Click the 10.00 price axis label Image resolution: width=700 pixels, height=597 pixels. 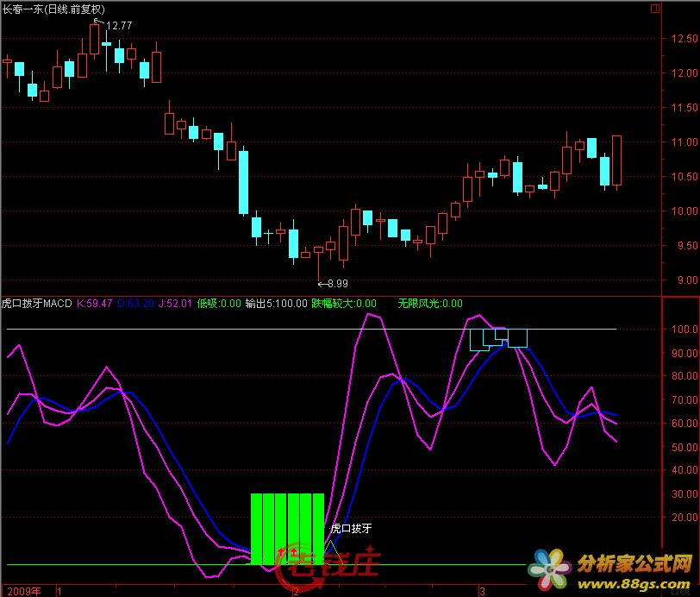point(684,211)
